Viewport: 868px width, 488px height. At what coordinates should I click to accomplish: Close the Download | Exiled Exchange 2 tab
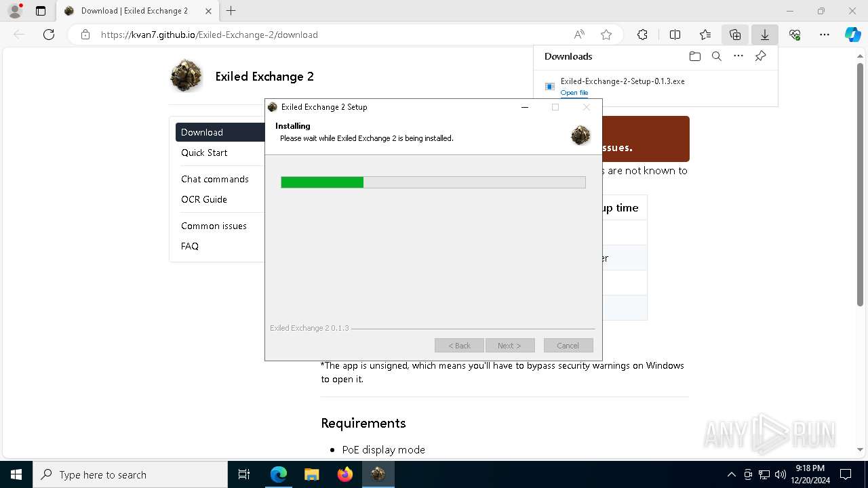coord(208,11)
